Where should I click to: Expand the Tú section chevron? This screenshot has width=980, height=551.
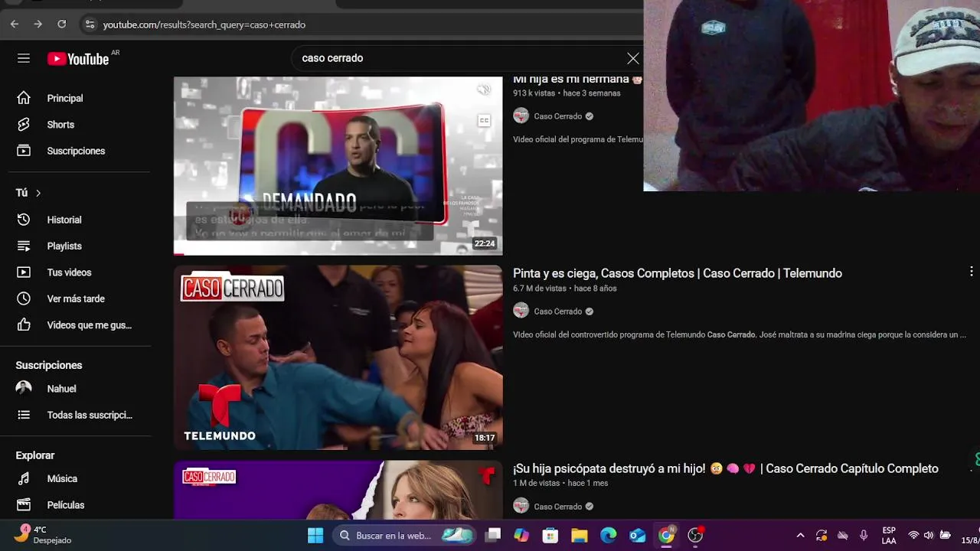(38, 193)
